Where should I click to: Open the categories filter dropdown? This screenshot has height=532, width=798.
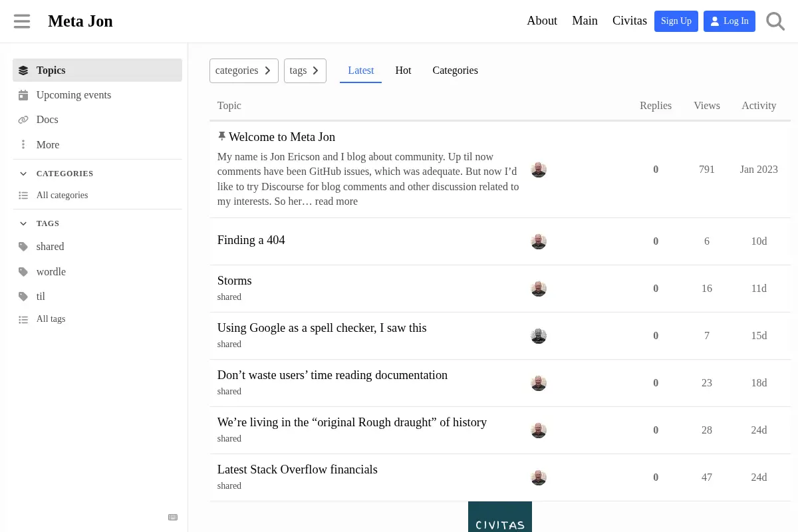point(244,70)
